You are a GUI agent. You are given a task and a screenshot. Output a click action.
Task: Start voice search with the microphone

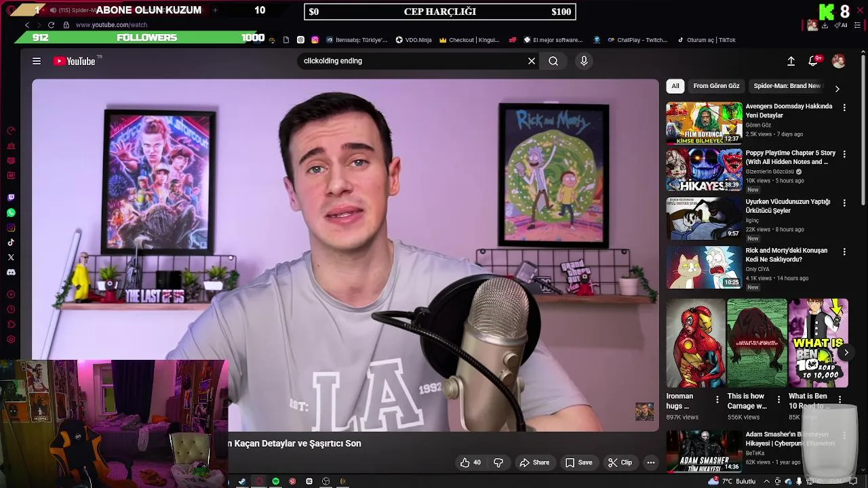pyautogui.click(x=584, y=61)
